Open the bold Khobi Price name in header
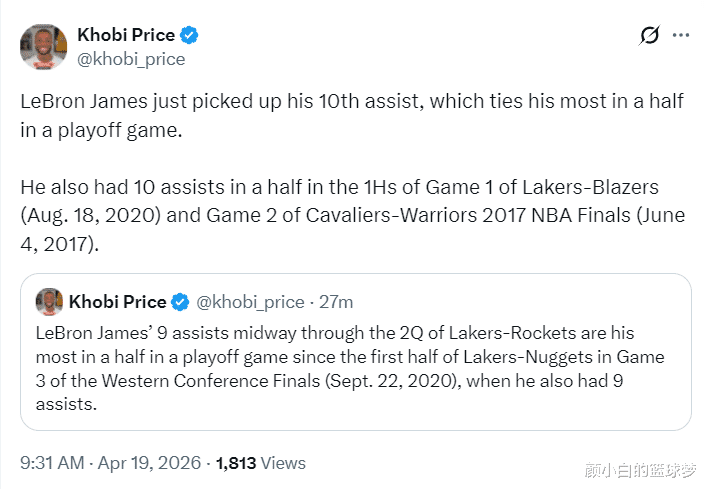Image resolution: width=705 pixels, height=489 pixels. (x=126, y=35)
